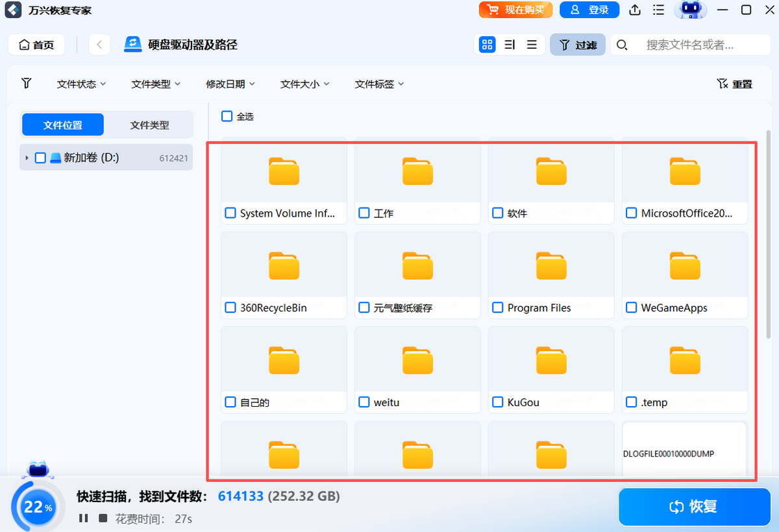Open the 文件类型 filter dropdown
The width and height of the screenshot is (779, 532).
point(156,84)
